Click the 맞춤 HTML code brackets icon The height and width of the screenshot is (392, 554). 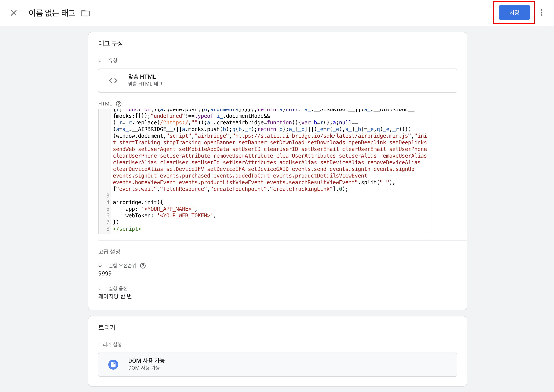click(x=113, y=80)
